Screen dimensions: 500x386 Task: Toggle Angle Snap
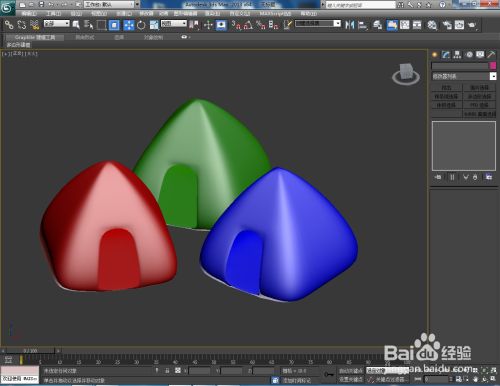(x=248, y=25)
